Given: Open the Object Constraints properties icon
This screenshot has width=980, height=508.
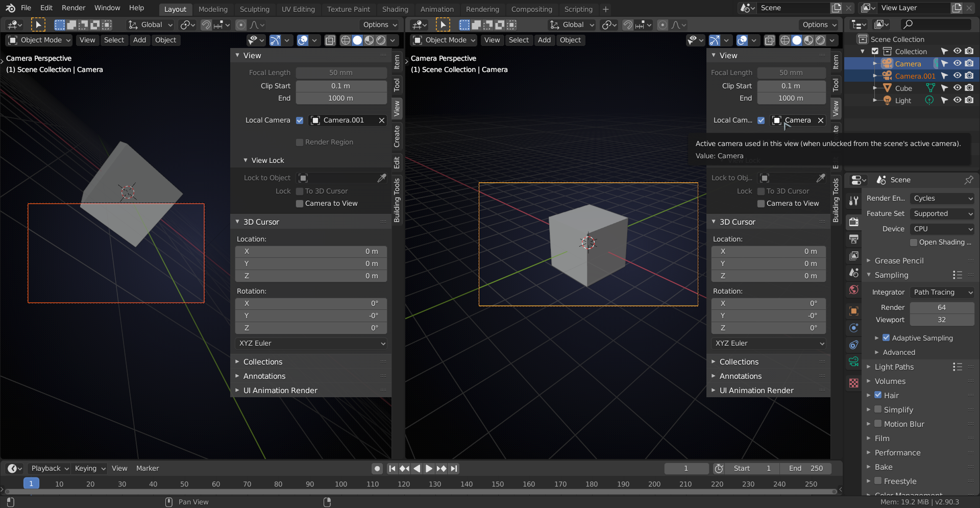Looking at the screenshot, I should coord(853,345).
